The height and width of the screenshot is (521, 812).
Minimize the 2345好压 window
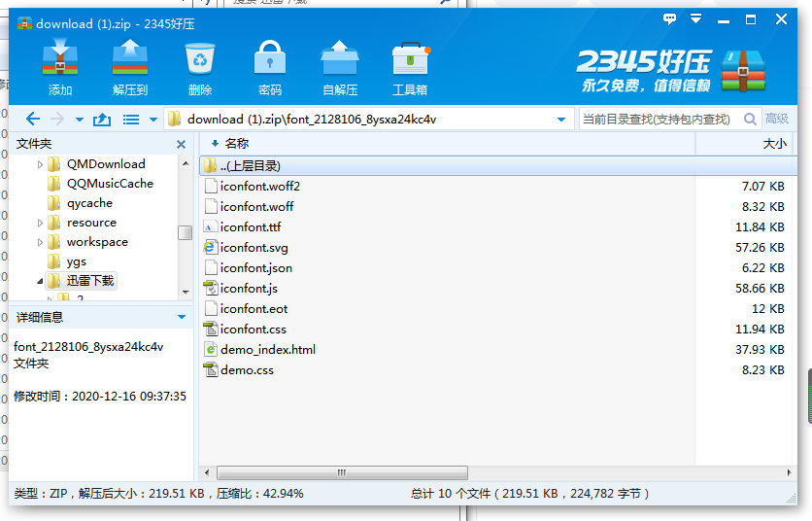click(724, 20)
